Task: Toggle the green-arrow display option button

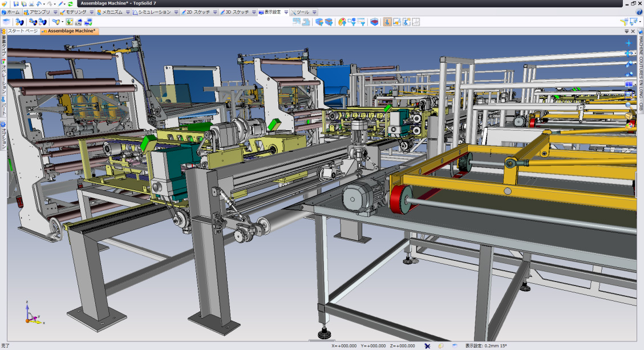Action: click(x=69, y=22)
